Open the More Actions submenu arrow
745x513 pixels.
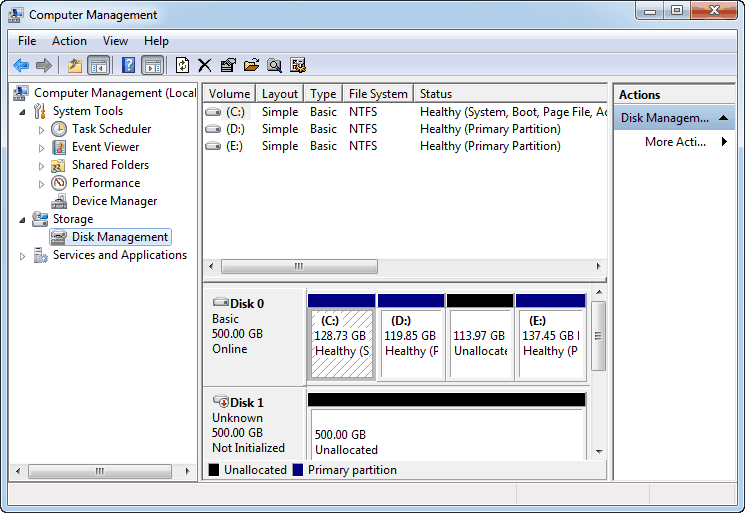point(724,142)
